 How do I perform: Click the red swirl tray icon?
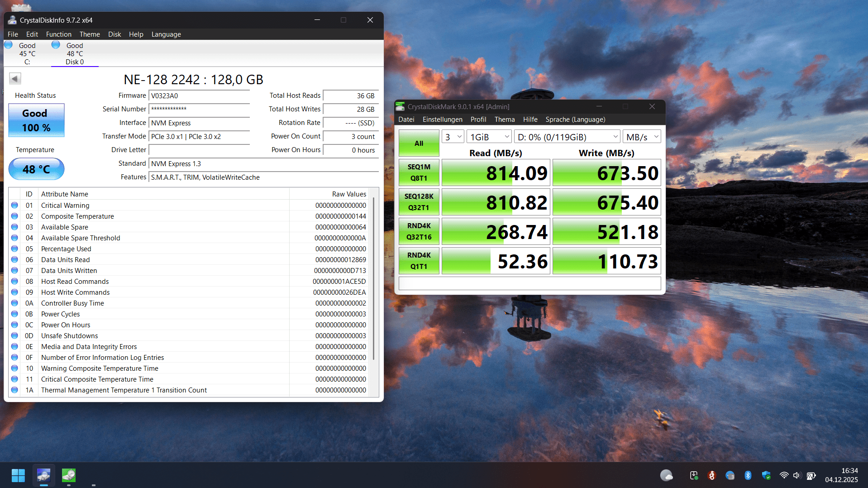tap(712, 475)
